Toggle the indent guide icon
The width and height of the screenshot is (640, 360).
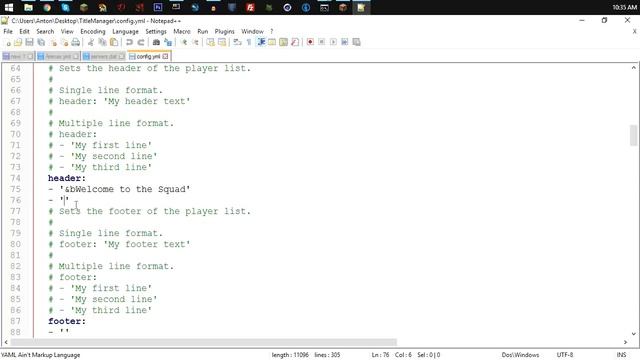pyautogui.click(x=261, y=42)
